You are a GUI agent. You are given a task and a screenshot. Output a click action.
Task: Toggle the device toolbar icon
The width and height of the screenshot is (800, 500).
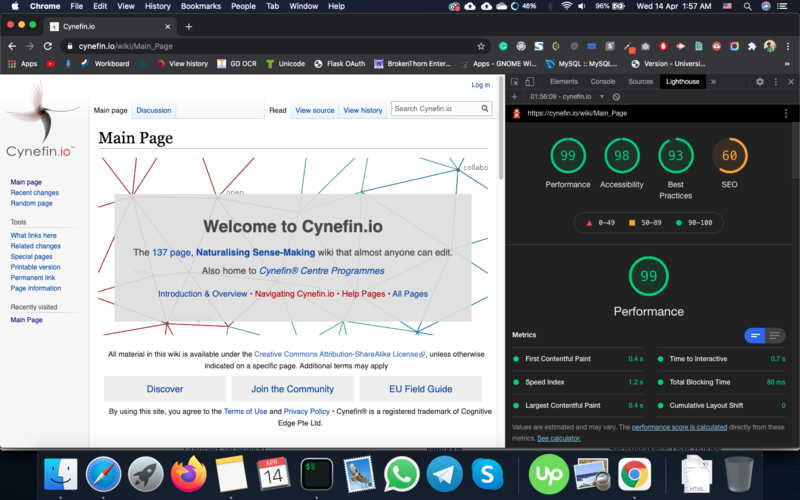pyautogui.click(x=530, y=82)
